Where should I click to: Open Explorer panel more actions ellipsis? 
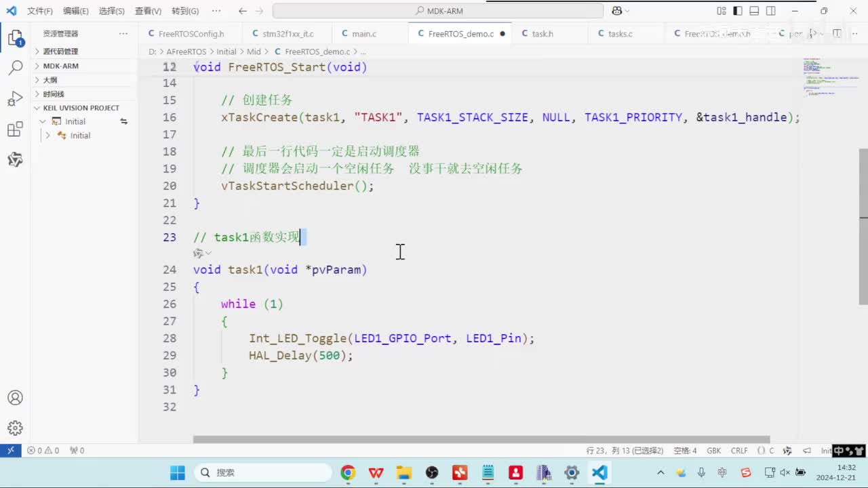123,33
